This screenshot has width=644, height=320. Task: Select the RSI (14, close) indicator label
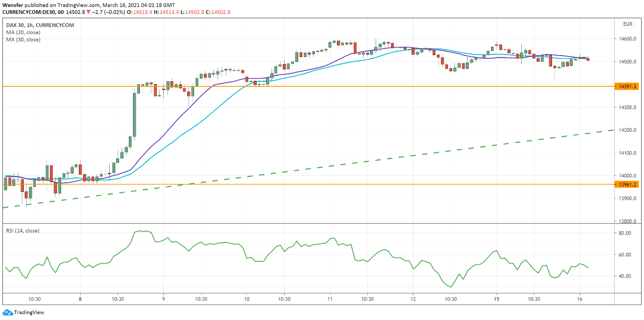pos(22,230)
